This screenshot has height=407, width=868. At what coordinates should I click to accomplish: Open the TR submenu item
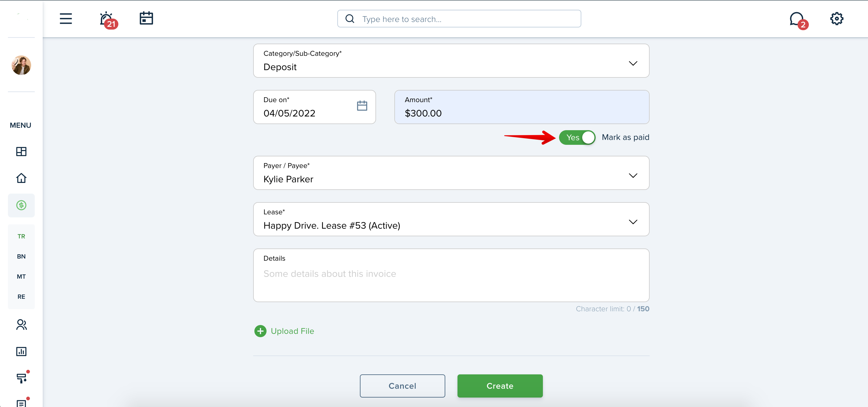(21, 237)
